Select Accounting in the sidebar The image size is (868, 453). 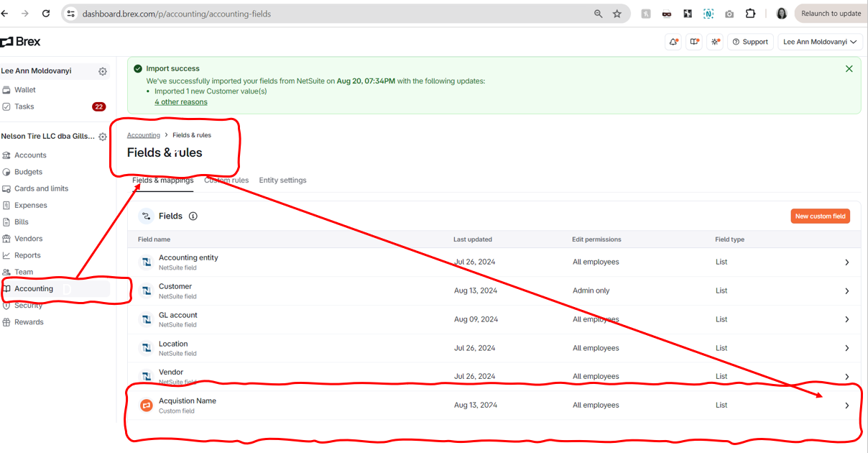click(x=34, y=289)
